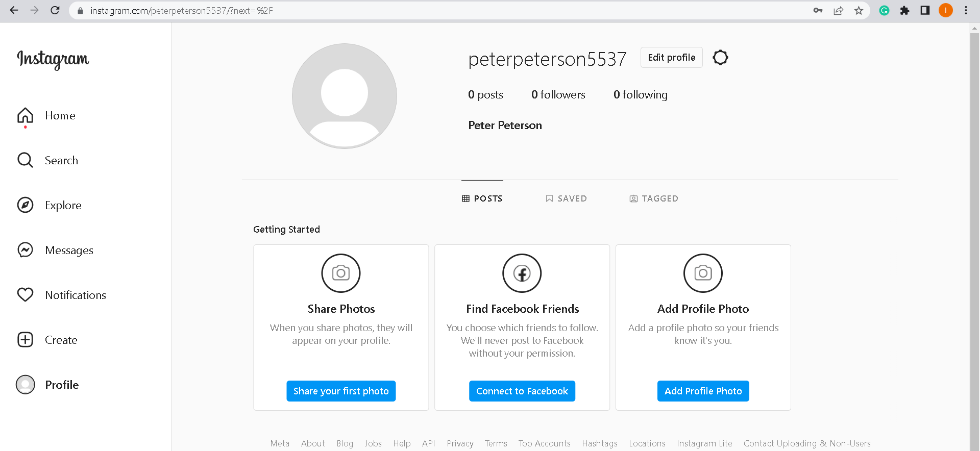Click the padlock site info icon
The width and height of the screenshot is (980, 451).
pos(80,11)
